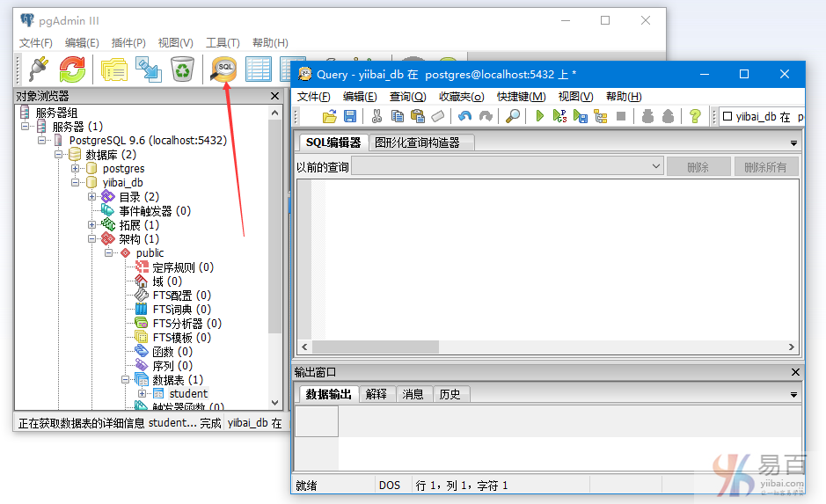Cut selected text with scissors icon
826x504 pixels.
pos(376,116)
